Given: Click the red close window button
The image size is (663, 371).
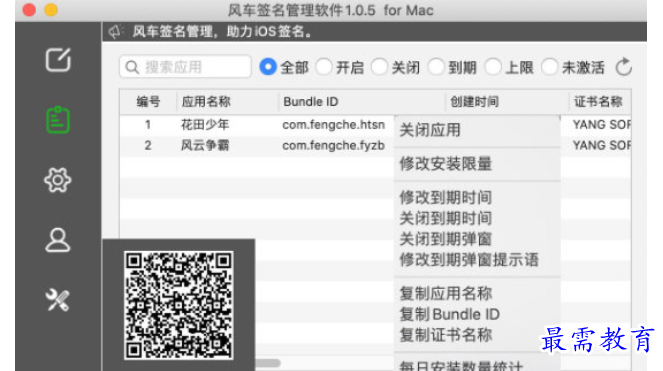Looking at the screenshot, I should 29,10.
